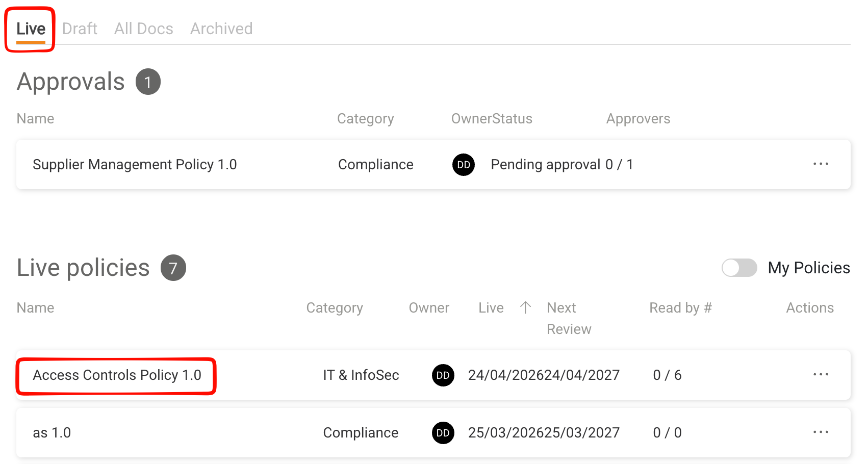Click DD owner avatar on Access Controls Policy
The height and width of the screenshot is (464, 868).
pyautogui.click(x=443, y=375)
